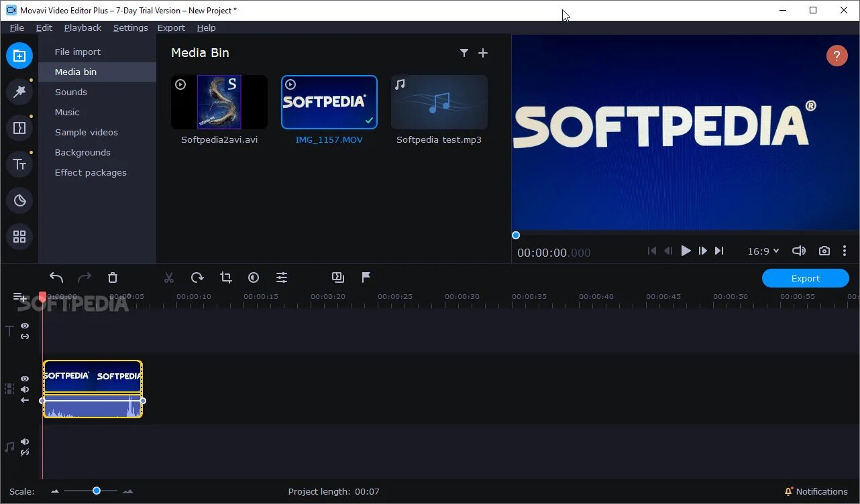Open the Import tab in left sidebar
Screen dimensions: 860x504
[19, 56]
